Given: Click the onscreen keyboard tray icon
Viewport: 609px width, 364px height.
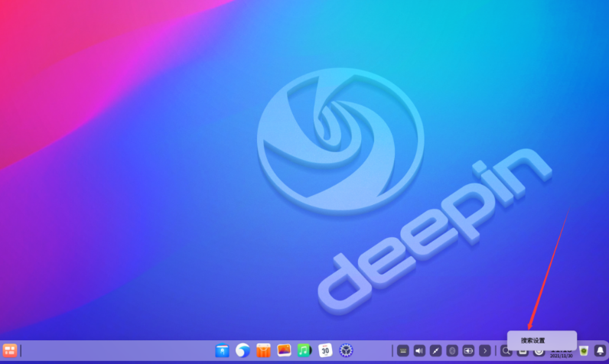Looking at the screenshot, I should pyautogui.click(x=402, y=351).
